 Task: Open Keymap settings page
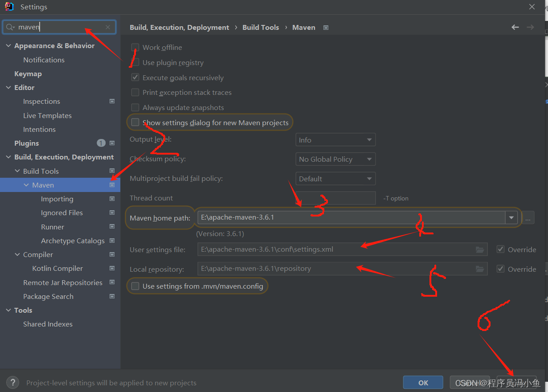[28, 73]
